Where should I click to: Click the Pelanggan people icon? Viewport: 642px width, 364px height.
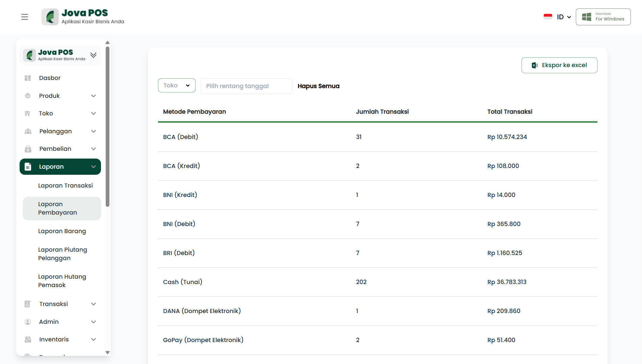pyautogui.click(x=28, y=131)
